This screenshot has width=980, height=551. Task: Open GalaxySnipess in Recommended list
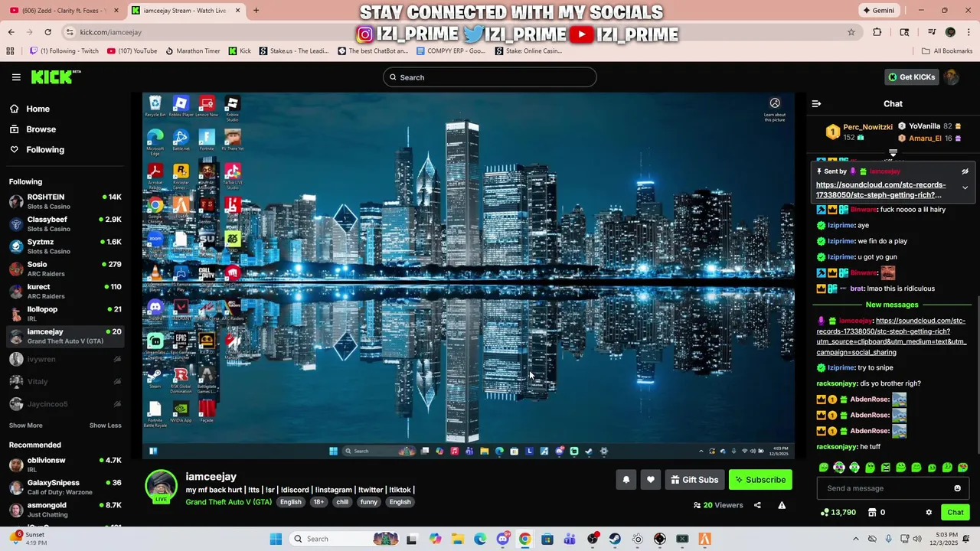tap(65, 487)
